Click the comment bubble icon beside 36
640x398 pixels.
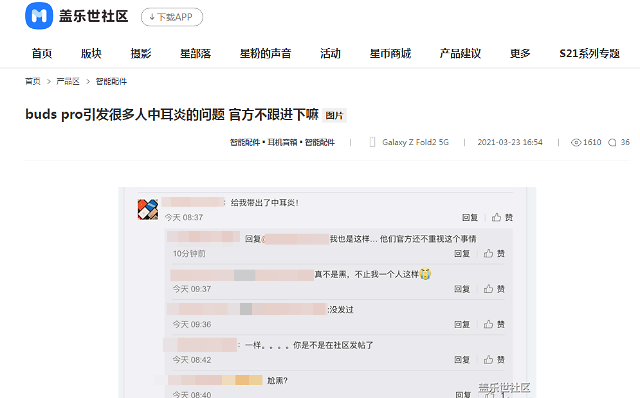(x=612, y=142)
